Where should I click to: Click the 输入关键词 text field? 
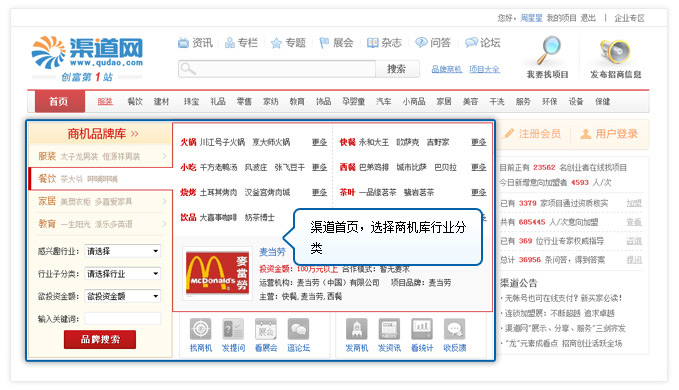pos(123,319)
